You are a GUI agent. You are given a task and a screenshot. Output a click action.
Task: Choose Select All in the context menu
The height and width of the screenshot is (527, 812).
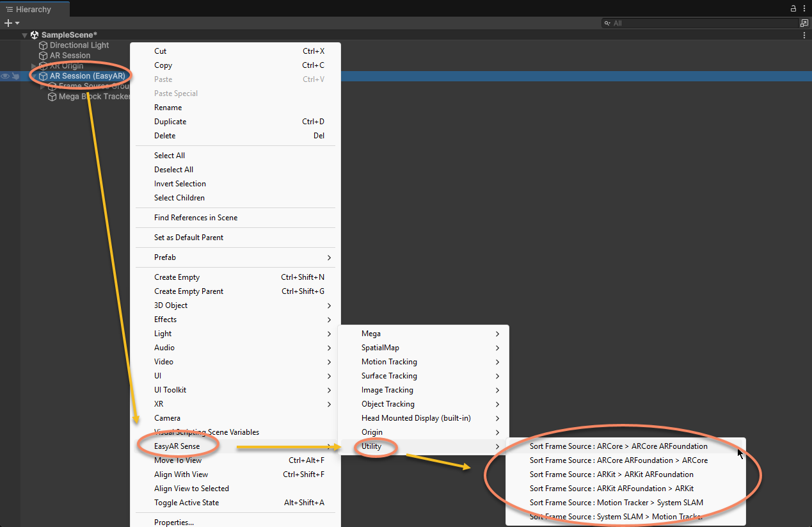[235, 156]
